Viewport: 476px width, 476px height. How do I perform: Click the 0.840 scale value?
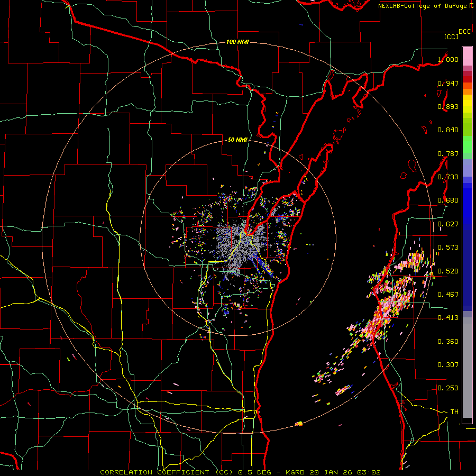tap(448, 130)
